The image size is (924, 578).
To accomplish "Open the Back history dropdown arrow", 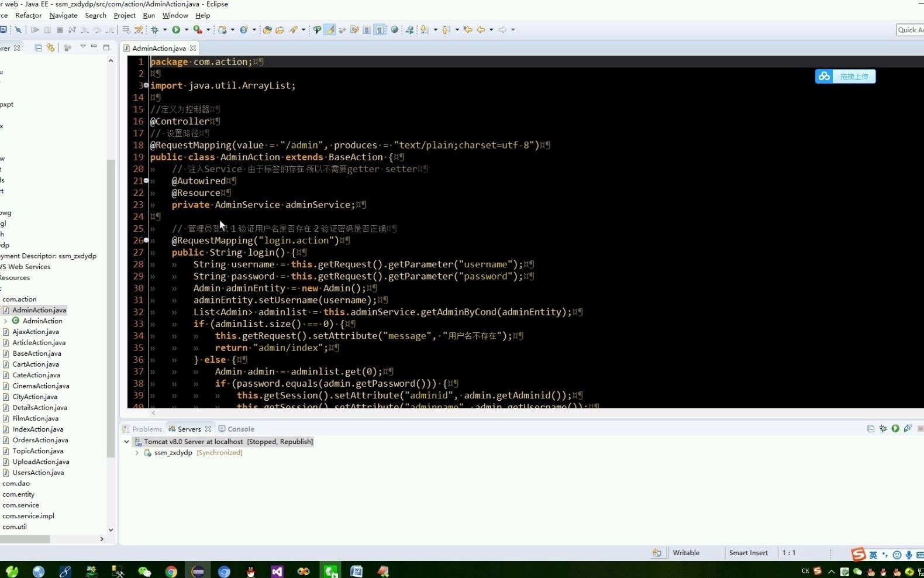I will (491, 29).
